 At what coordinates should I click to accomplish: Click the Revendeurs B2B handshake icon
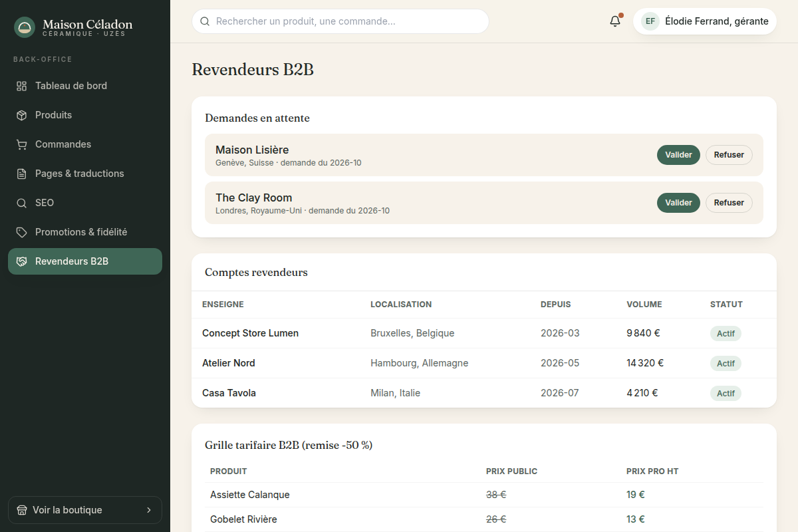coord(22,261)
